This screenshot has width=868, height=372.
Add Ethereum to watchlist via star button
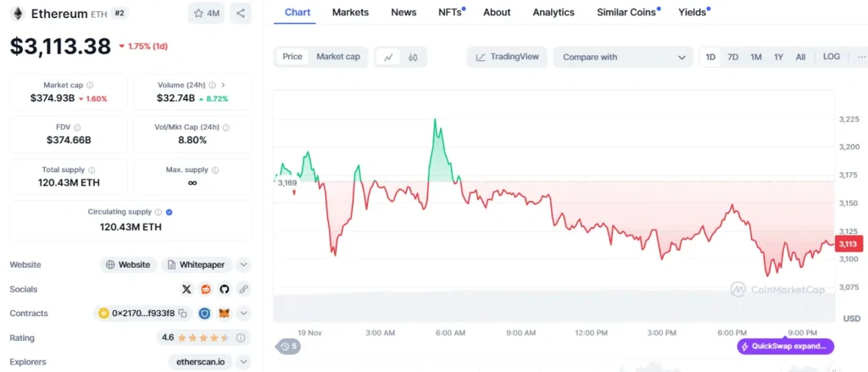206,14
